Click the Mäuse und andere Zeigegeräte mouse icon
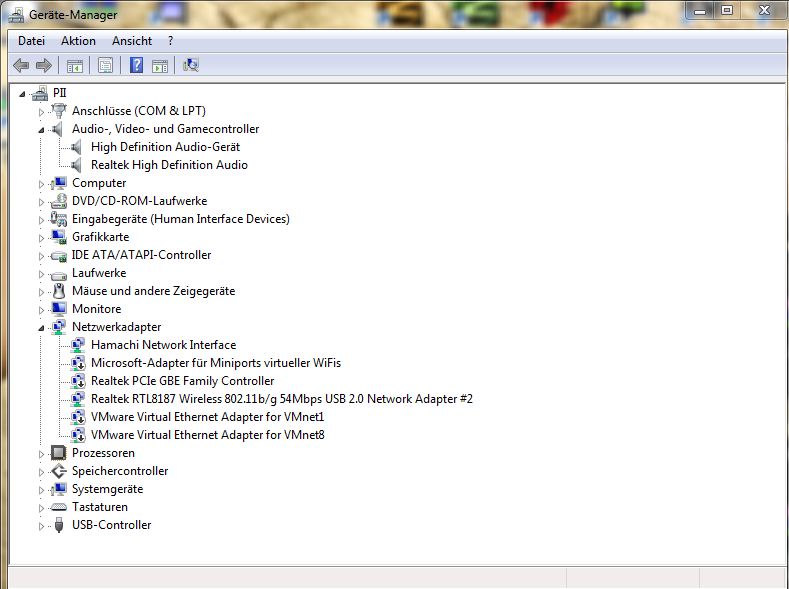The height and width of the screenshot is (589, 789). pos(59,291)
